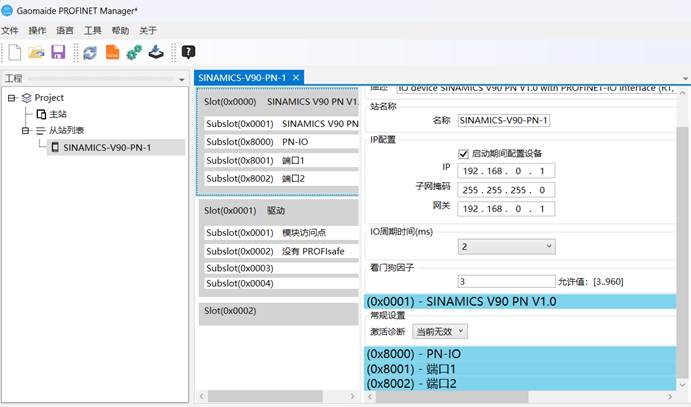Image resolution: width=691 pixels, height=407 pixels.
Task: Click slot list scroll-right arrow
Action: pos(353,396)
